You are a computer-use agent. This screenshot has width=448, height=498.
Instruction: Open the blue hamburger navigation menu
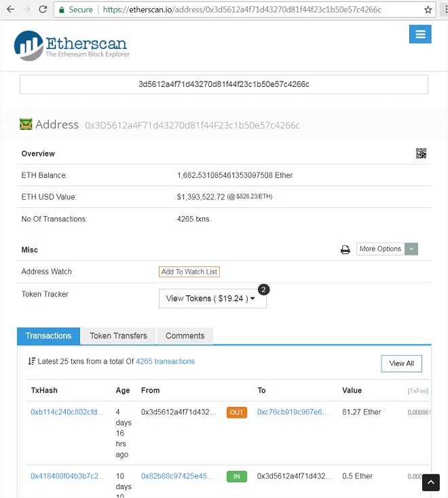[x=420, y=34]
